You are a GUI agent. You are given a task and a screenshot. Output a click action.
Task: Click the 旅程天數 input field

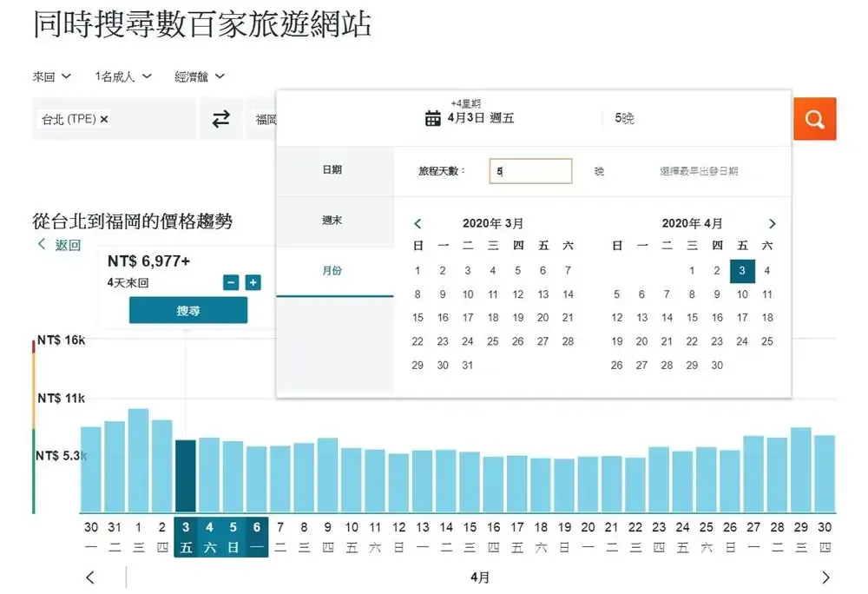click(530, 171)
